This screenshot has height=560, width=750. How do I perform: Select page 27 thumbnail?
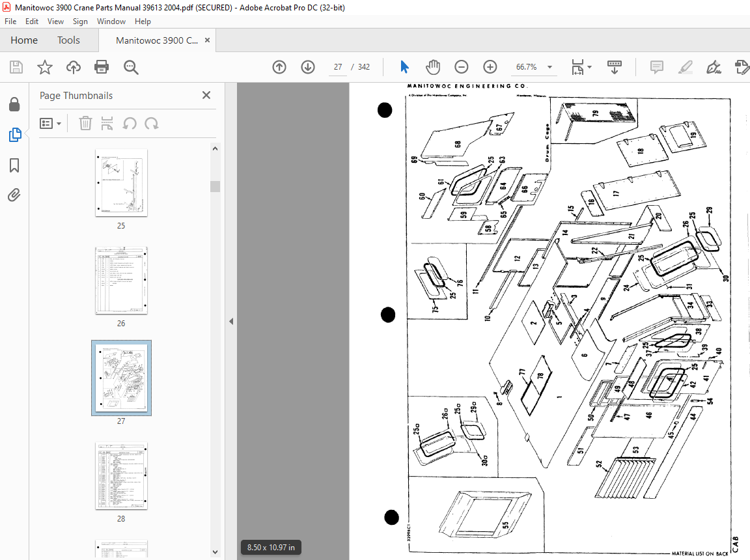click(x=121, y=378)
